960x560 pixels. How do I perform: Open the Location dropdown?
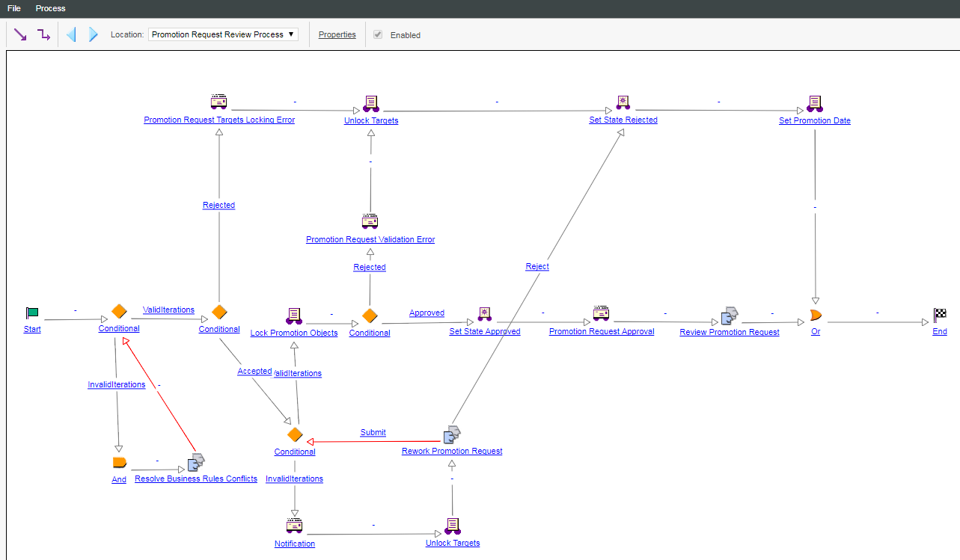223,34
